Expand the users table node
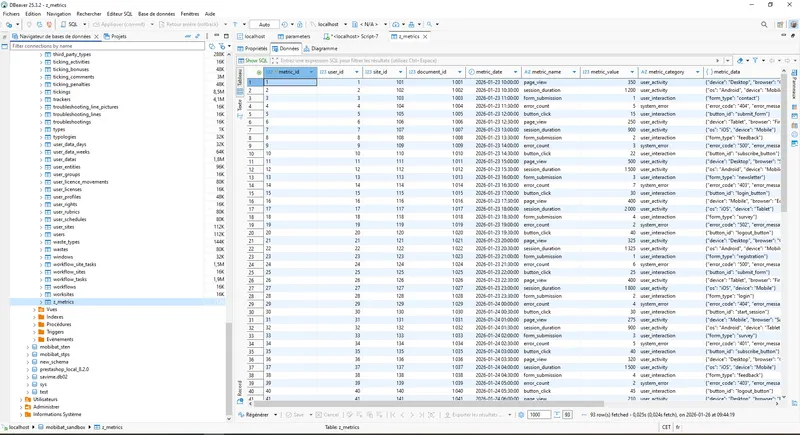The height and width of the screenshot is (435, 800). click(41, 235)
